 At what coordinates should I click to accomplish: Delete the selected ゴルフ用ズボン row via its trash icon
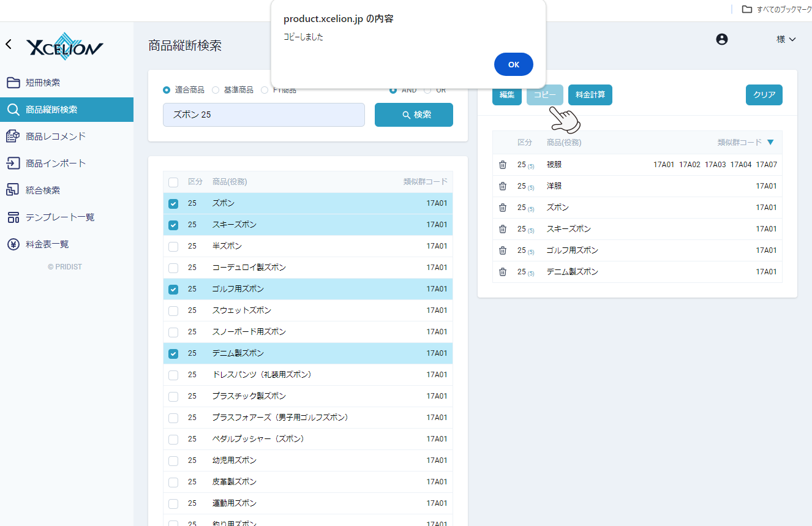coord(503,250)
